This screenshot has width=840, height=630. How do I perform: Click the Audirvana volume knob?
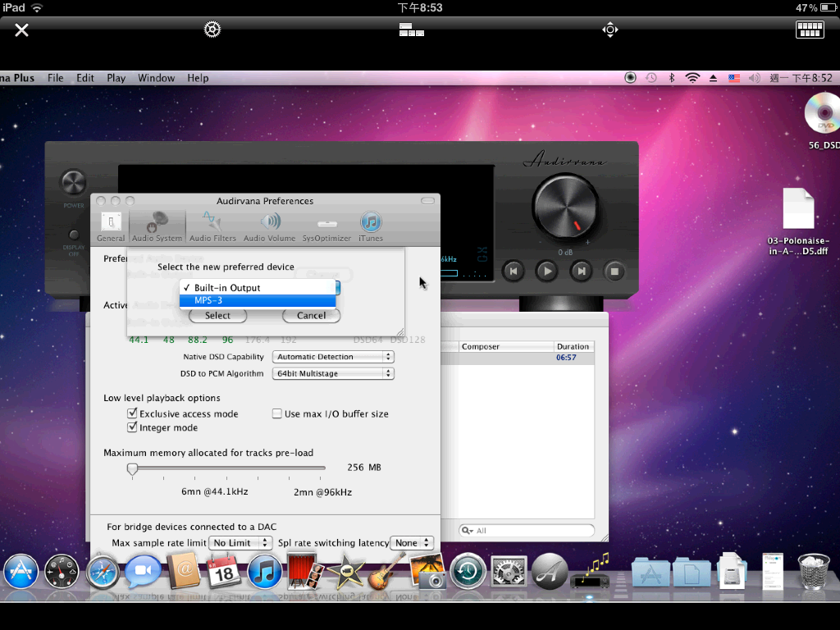coord(564,207)
